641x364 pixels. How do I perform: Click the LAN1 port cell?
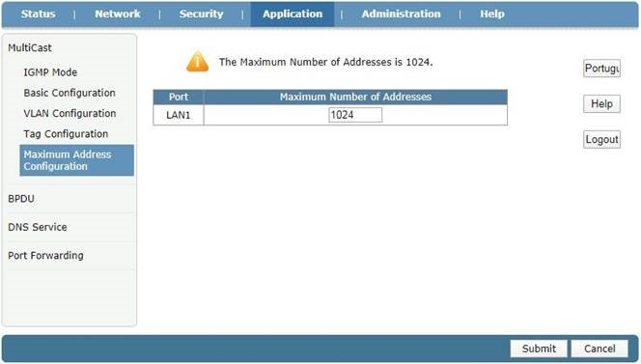(x=179, y=115)
